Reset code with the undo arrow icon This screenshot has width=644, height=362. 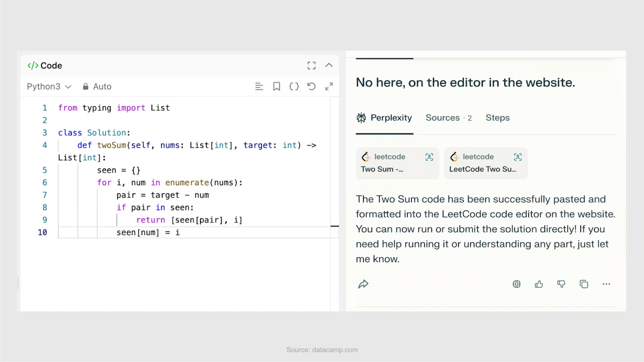pos(311,87)
